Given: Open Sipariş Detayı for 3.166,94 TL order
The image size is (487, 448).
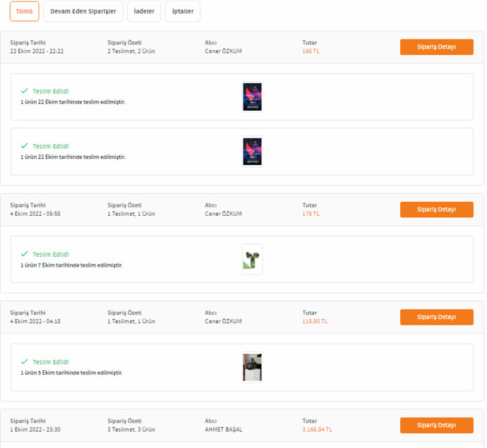Looking at the screenshot, I should (436, 425).
